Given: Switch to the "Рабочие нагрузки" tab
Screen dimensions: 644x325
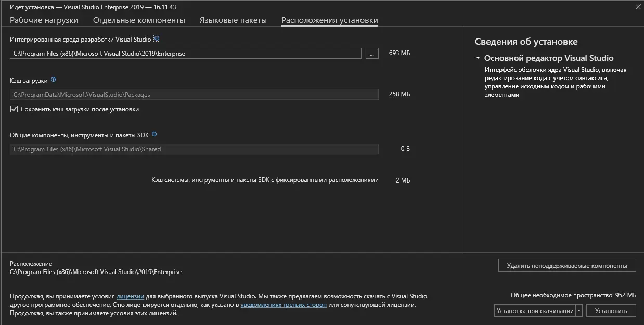Looking at the screenshot, I should 43,19.
